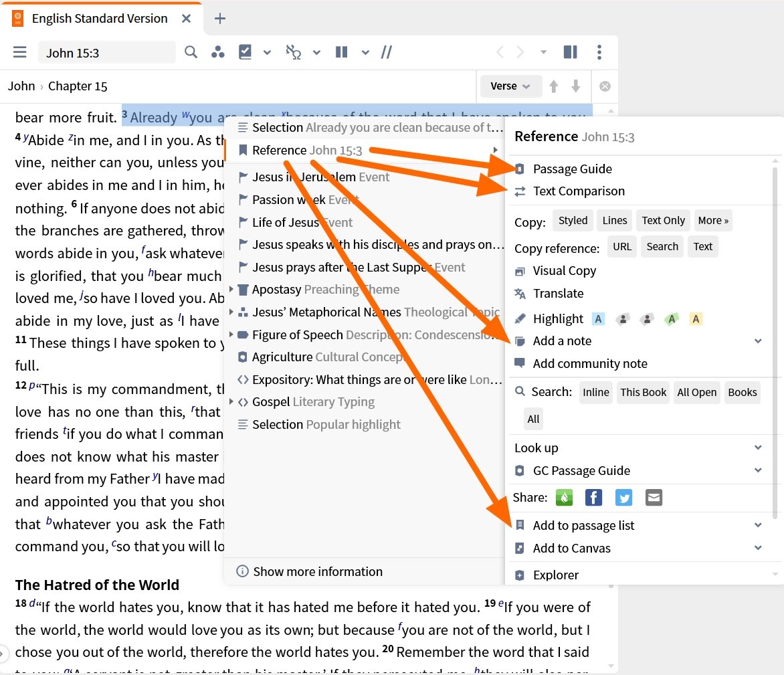Expand the Add a note options chevron
The width and height of the screenshot is (784, 675).
(x=758, y=341)
